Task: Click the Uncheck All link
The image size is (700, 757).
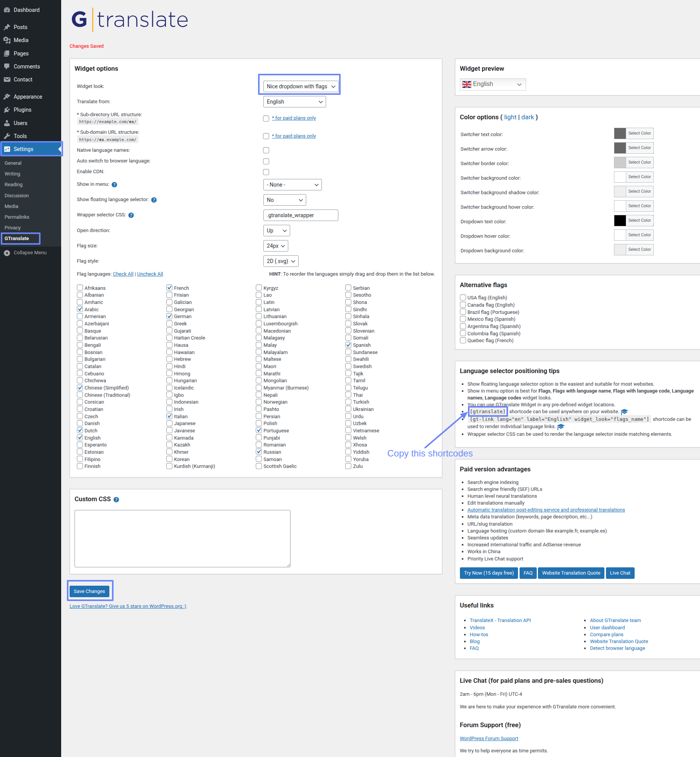Action: (x=150, y=274)
